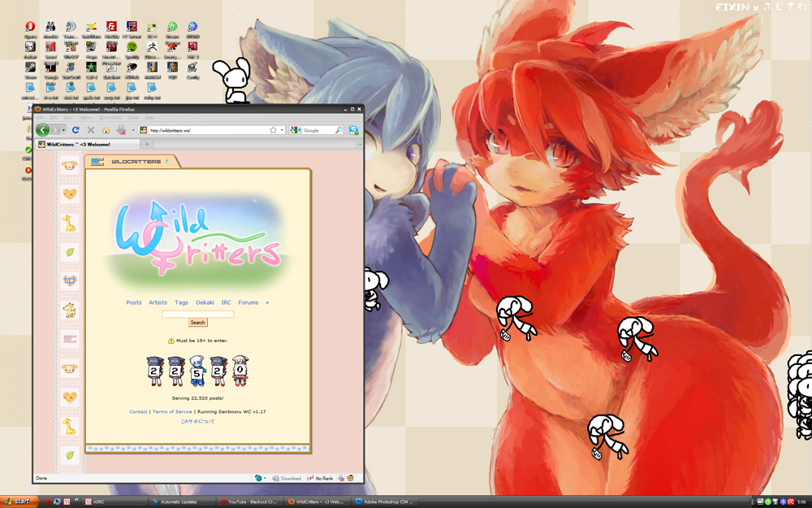
Task: Click the Skype icon in the Firefox toolbar
Action: 354,130
